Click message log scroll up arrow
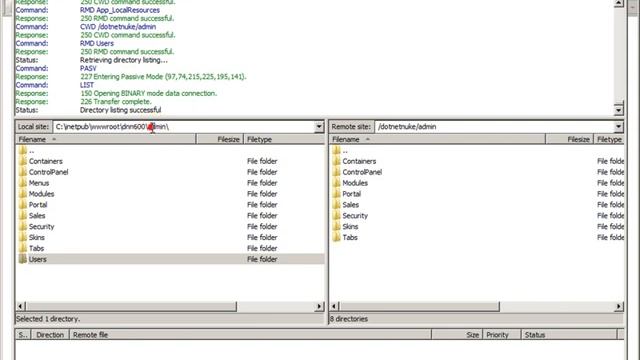The image size is (640, 360). click(x=618, y=3)
